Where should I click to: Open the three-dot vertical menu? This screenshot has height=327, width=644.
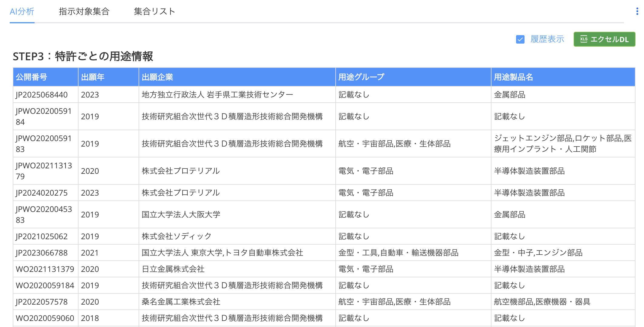point(637,12)
